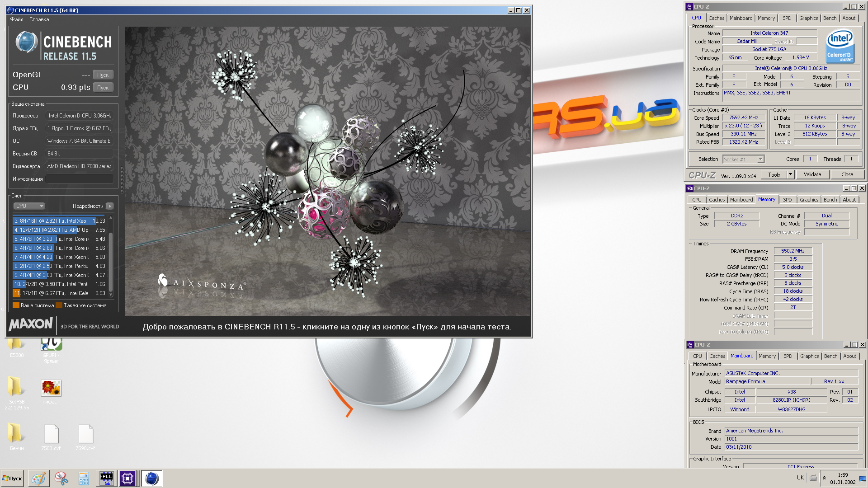Viewport: 868px width, 488px height.
Task: Open About tab in top CPU-Z
Action: point(849,18)
